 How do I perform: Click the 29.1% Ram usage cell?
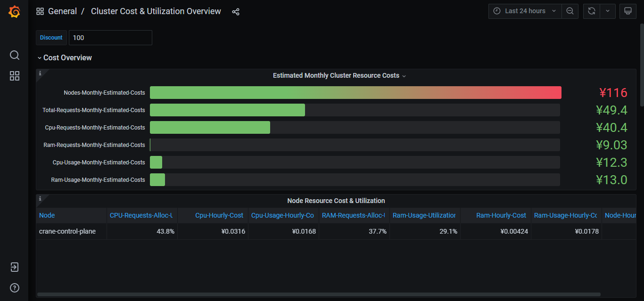[425, 231]
